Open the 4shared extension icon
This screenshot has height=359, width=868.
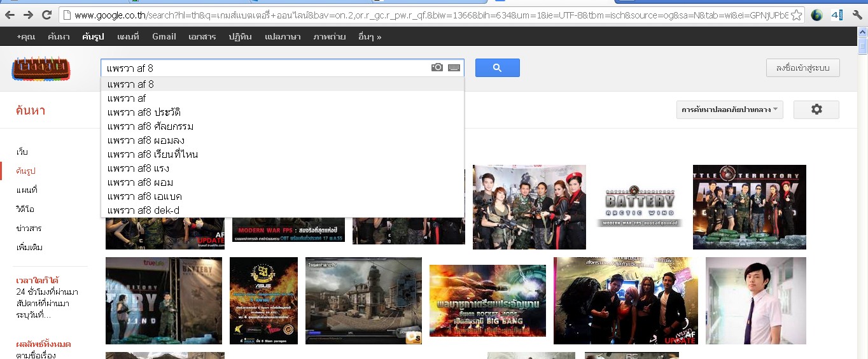(x=837, y=15)
